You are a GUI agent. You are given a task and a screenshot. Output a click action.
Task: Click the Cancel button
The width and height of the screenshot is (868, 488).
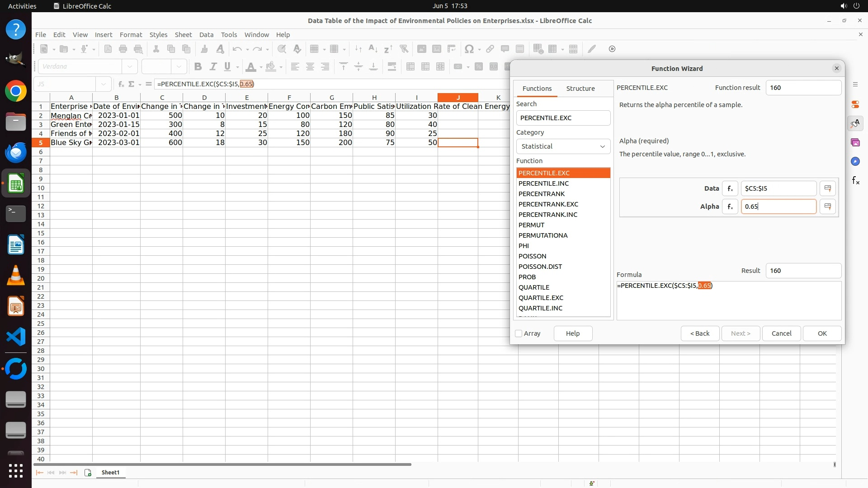781,333
